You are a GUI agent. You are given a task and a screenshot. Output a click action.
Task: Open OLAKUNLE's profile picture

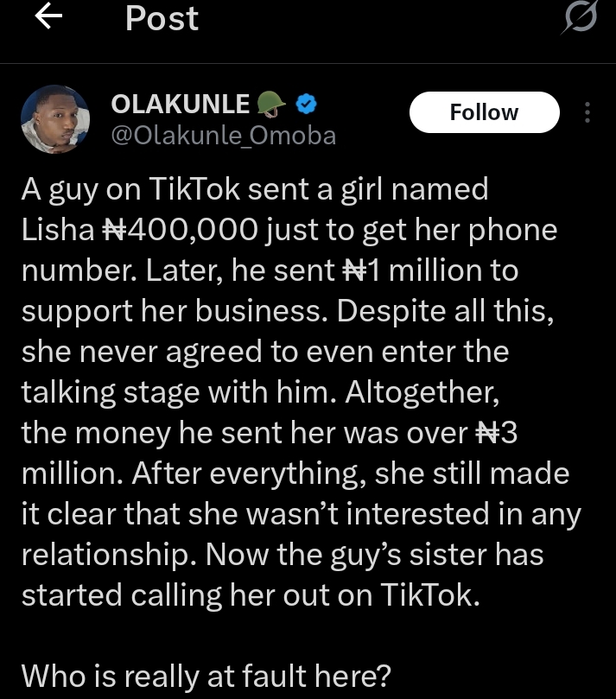pyautogui.click(x=54, y=119)
